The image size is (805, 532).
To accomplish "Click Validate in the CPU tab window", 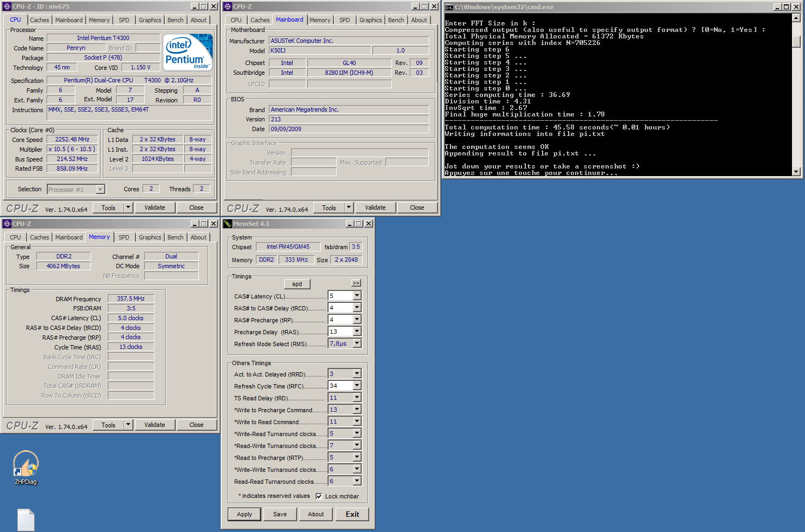I will 154,207.
